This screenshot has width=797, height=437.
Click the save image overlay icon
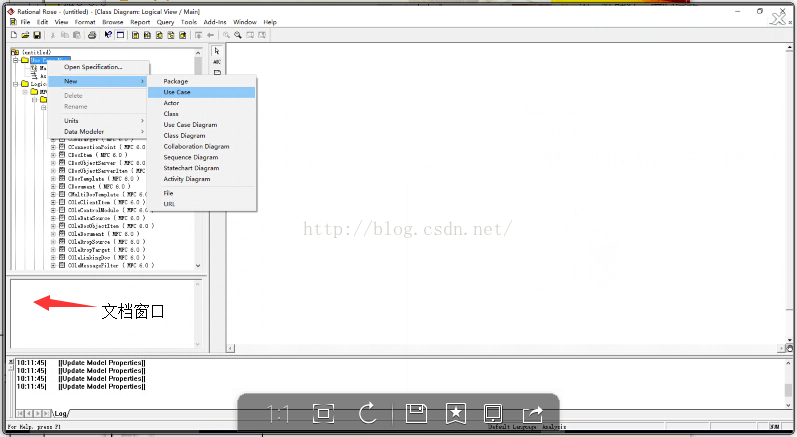point(416,413)
